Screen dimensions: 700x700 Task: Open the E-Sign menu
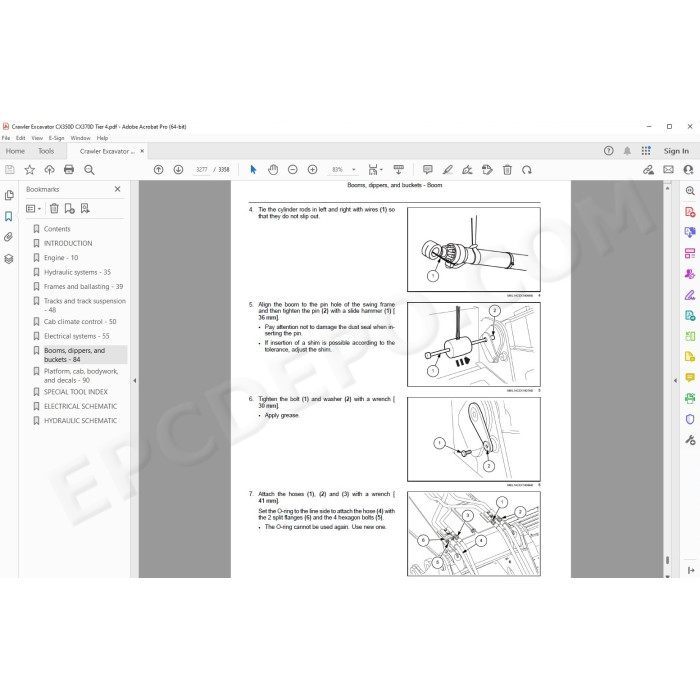tap(57, 138)
